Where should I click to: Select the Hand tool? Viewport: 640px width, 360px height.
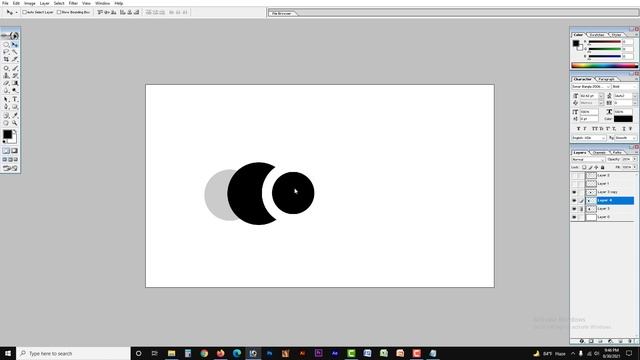6,123
